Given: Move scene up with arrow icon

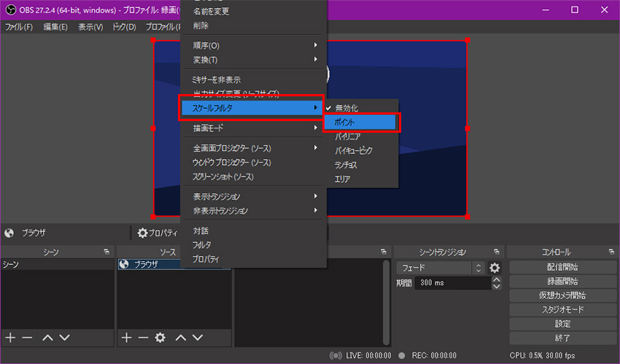Looking at the screenshot, I should [47, 338].
